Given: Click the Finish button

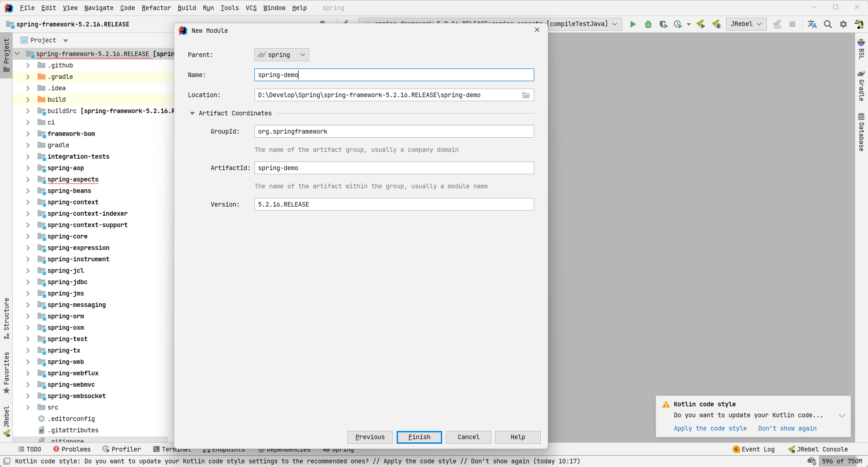Looking at the screenshot, I should point(419,437).
